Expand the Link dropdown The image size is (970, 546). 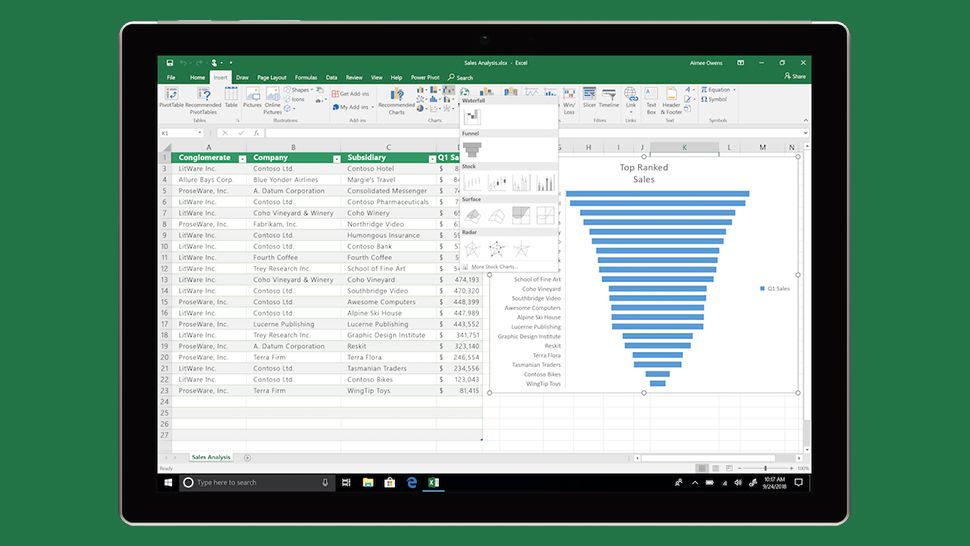click(x=630, y=113)
